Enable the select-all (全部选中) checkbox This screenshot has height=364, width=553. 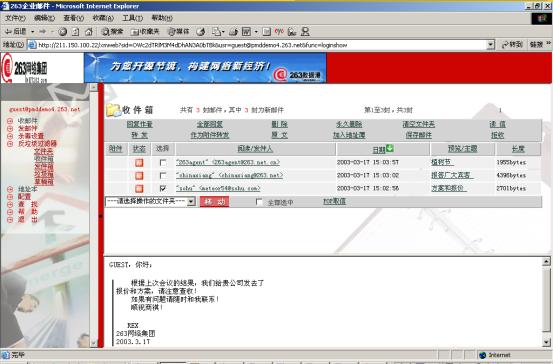pos(259,202)
